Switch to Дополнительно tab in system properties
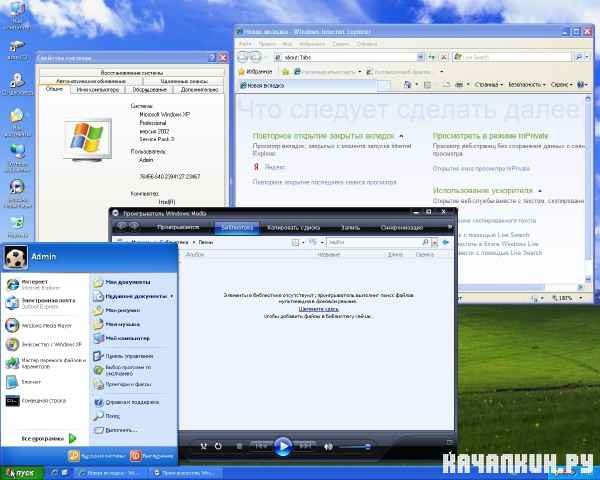600x480 pixels. tap(199, 90)
